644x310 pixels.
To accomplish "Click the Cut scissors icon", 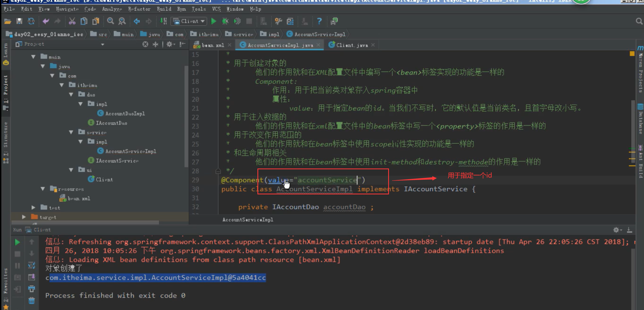I will pos(72,21).
